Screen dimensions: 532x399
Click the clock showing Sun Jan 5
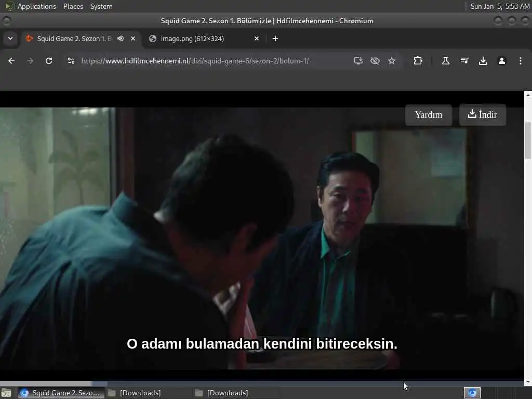tap(500, 6)
